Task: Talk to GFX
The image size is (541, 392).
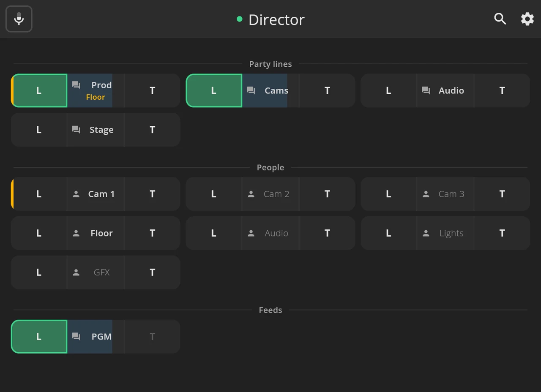Action: tap(152, 272)
